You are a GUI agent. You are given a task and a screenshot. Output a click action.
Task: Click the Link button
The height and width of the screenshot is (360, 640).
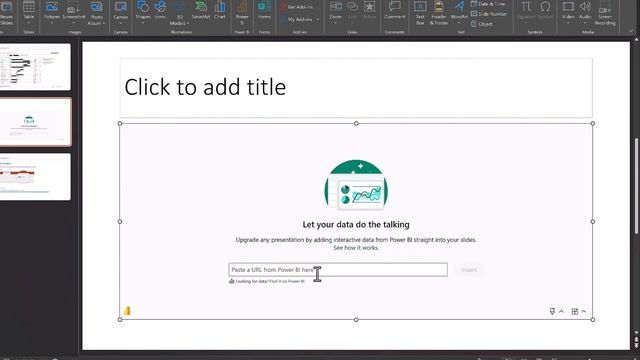coord(352,13)
